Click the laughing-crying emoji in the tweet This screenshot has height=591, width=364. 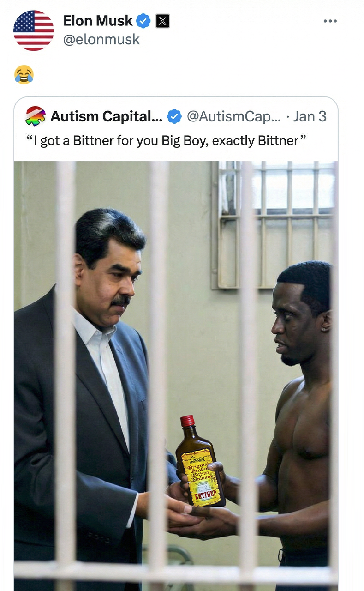pos(24,74)
